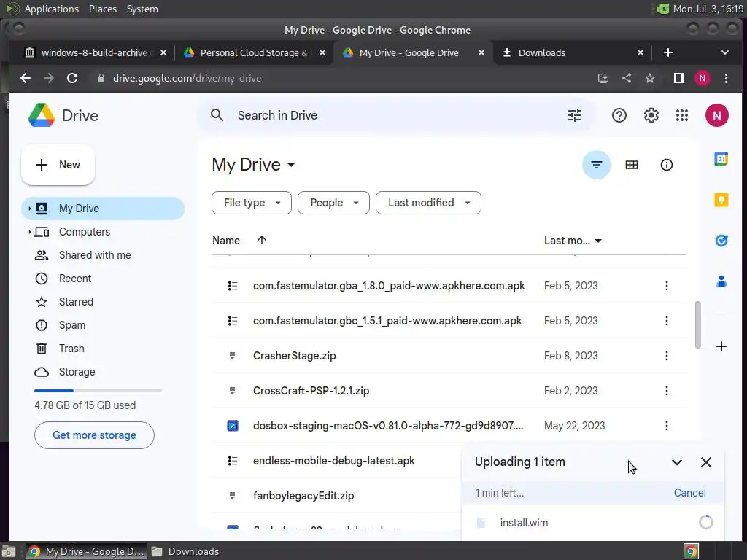747x560 pixels.
Task: Collapse the Uploading 1 item panel
Action: (x=676, y=462)
